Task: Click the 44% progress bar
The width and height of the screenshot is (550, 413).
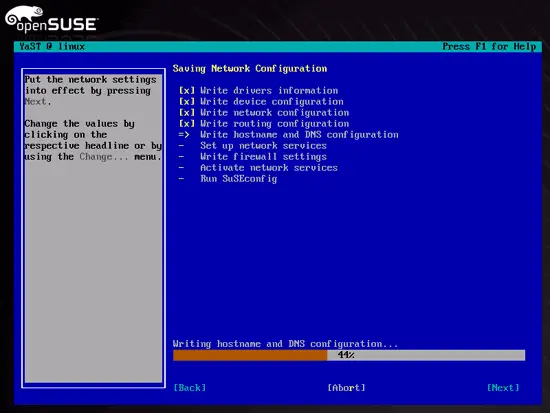Action: coord(349,355)
